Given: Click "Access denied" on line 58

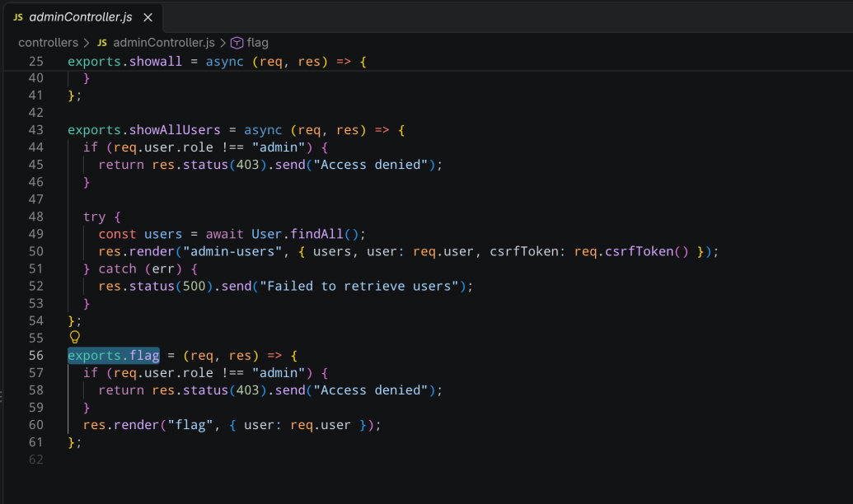Looking at the screenshot, I should tap(371, 390).
